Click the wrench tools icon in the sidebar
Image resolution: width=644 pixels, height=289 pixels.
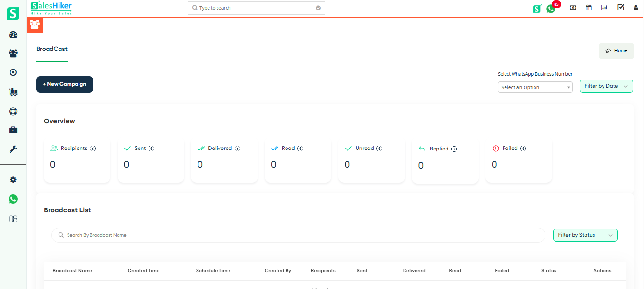(13, 149)
